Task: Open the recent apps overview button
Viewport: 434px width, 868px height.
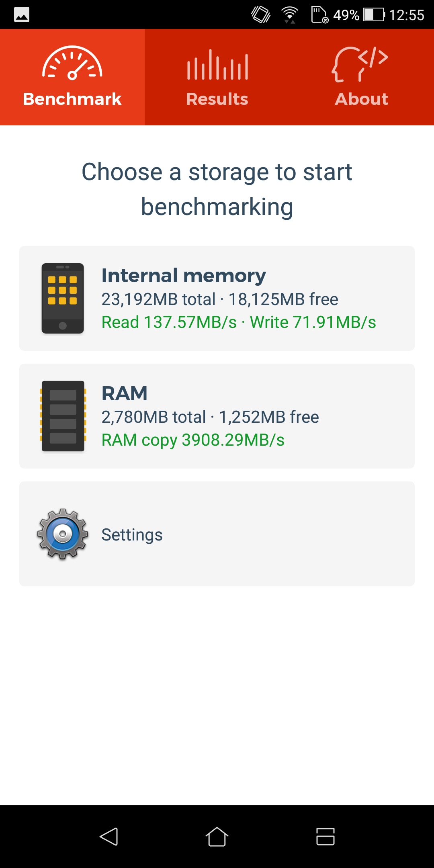Action: pos(325,837)
